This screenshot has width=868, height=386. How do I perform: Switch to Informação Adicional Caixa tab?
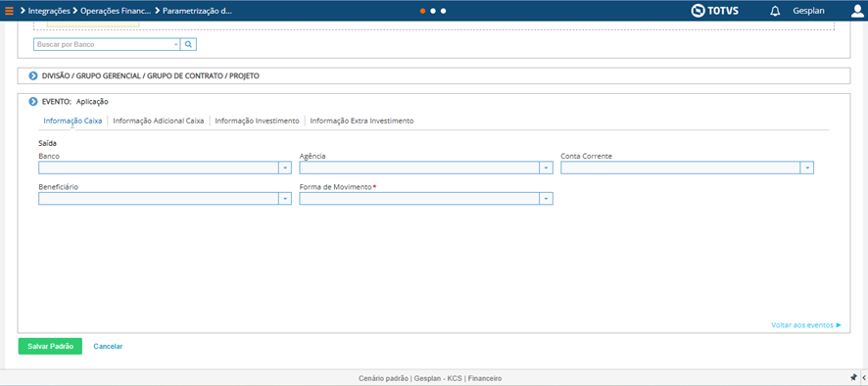pyautogui.click(x=159, y=121)
